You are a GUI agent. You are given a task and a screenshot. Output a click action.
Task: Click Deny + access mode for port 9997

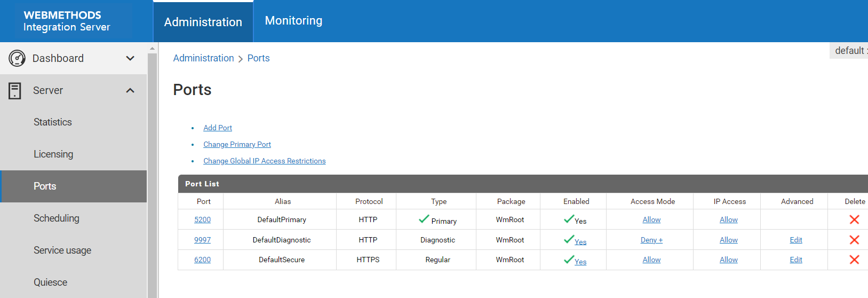(x=651, y=240)
